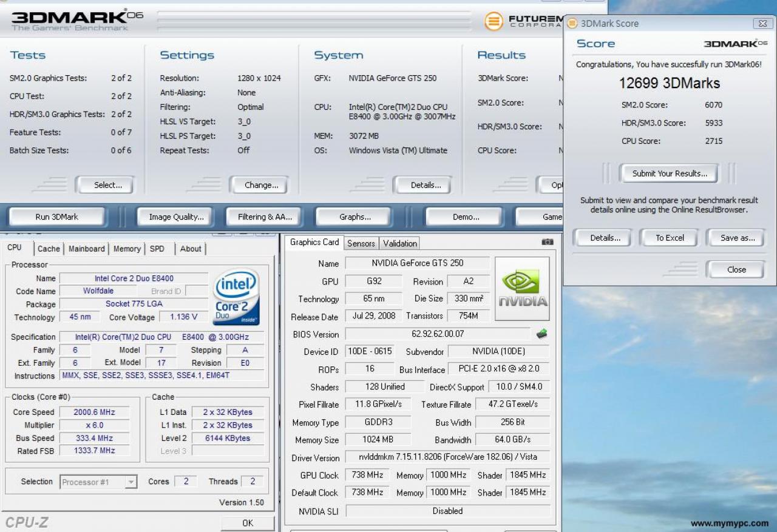Open the Image Quality options
777x532 pixels.
pyautogui.click(x=176, y=217)
